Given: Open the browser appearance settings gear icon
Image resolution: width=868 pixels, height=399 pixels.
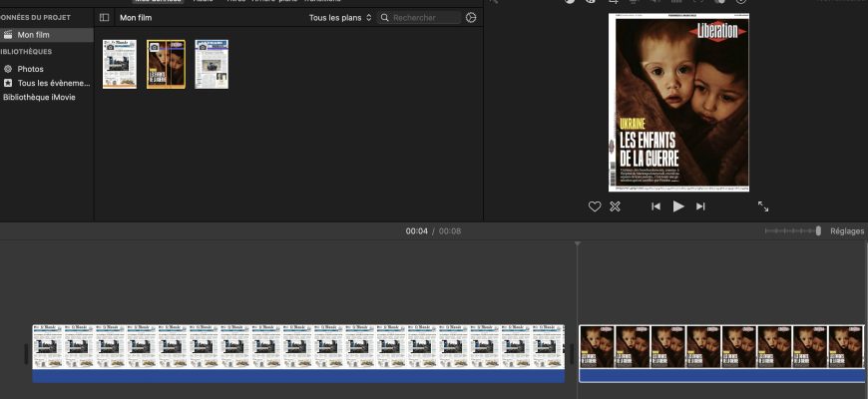Looking at the screenshot, I should [x=471, y=18].
